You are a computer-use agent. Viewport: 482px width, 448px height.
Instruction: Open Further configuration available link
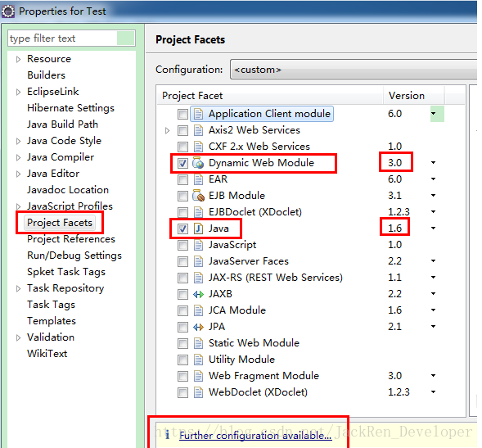pyautogui.click(x=255, y=436)
